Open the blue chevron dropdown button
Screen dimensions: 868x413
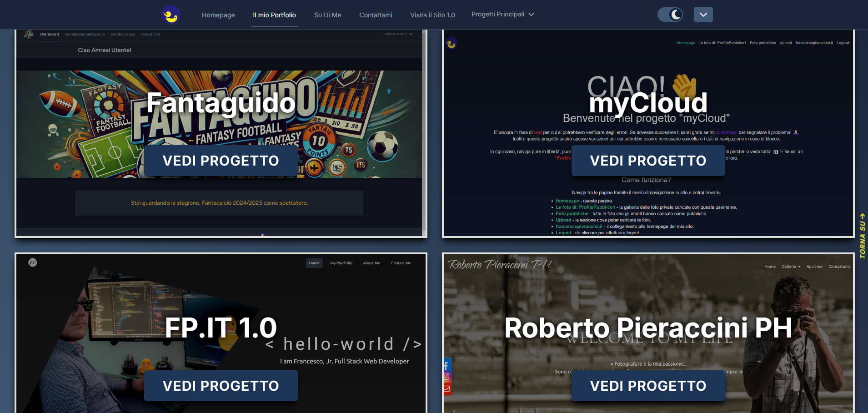point(703,15)
